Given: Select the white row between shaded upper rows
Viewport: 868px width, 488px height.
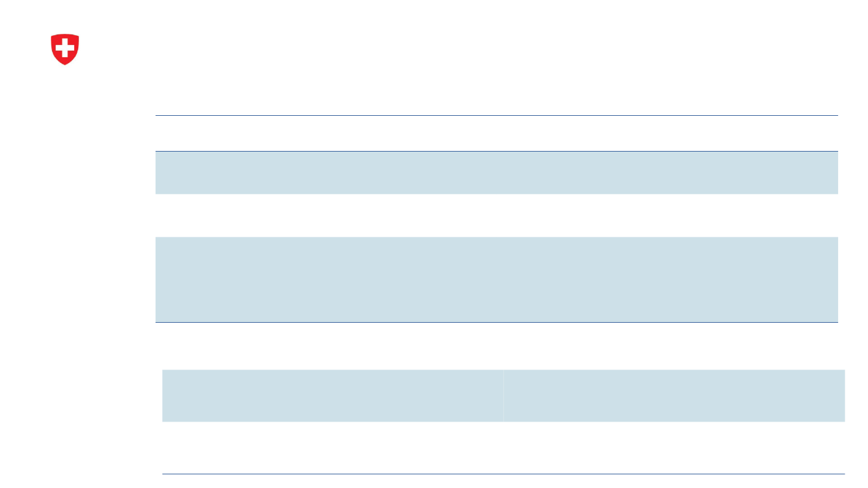Looking at the screenshot, I should tap(496, 215).
